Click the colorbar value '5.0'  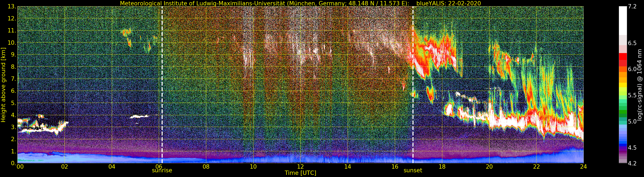click(632, 121)
